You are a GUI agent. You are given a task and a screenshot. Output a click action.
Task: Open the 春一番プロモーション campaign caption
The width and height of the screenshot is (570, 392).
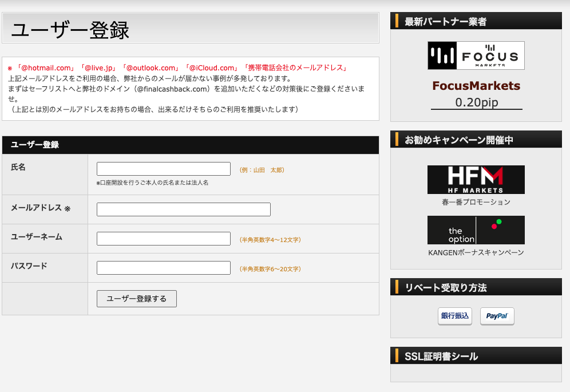476,202
